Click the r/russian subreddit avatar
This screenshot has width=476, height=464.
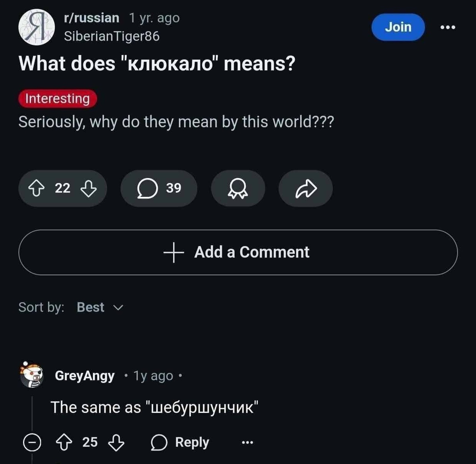[x=36, y=27]
